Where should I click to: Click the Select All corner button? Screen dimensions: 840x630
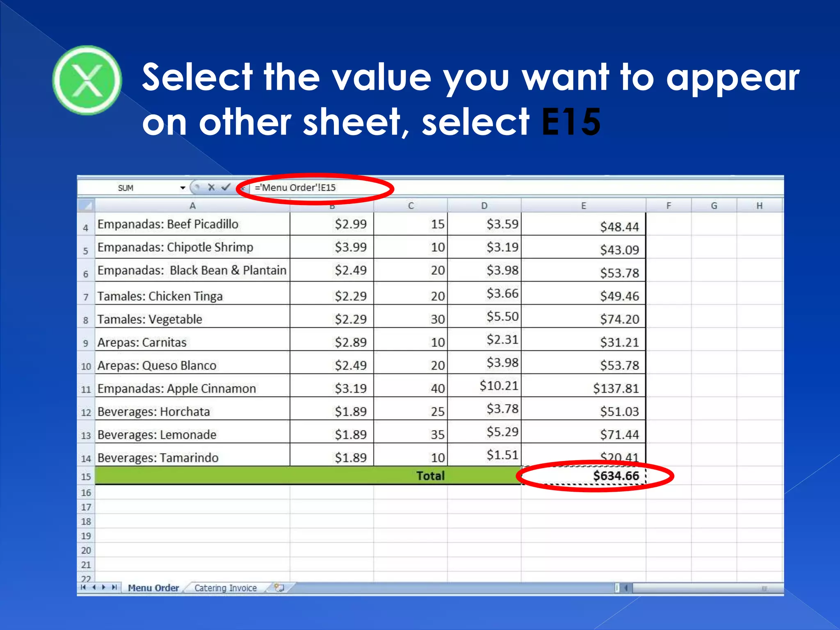(86, 205)
